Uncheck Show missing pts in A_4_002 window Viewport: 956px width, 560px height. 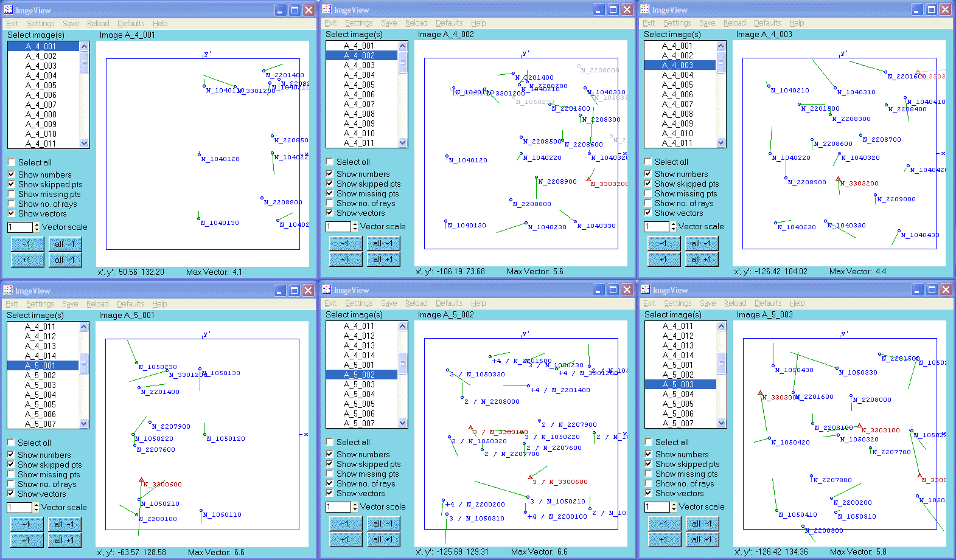coord(330,193)
